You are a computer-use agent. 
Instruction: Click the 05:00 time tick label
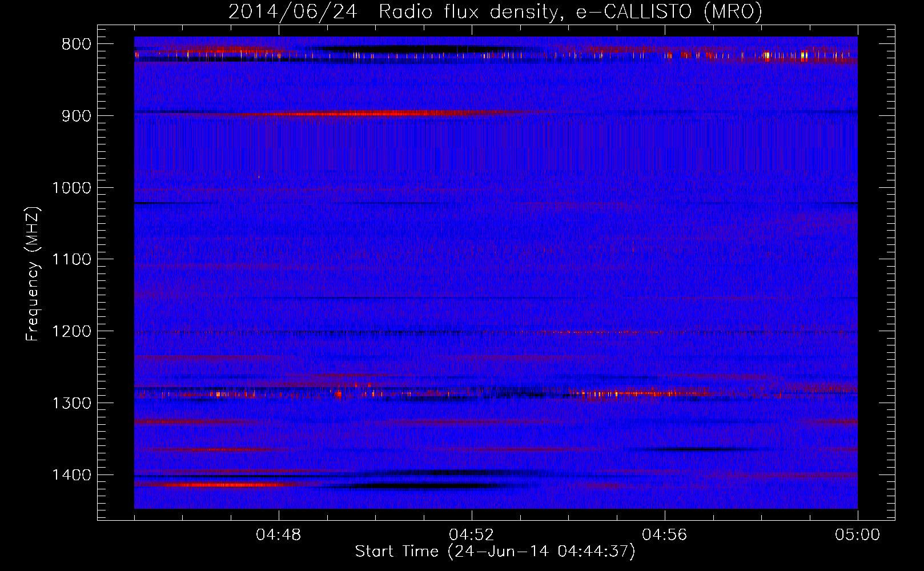click(x=858, y=535)
